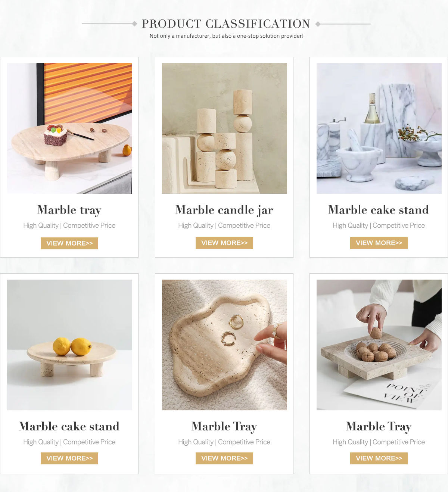448x492 pixels.
Task: Click View More under Marble tray with cake
Action: click(69, 243)
